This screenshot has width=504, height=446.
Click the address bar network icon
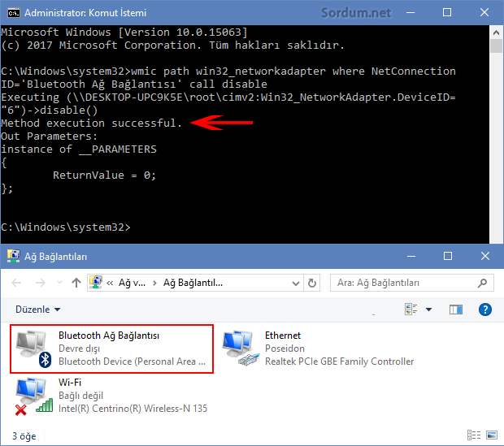pyautogui.click(x=96, y=283)
